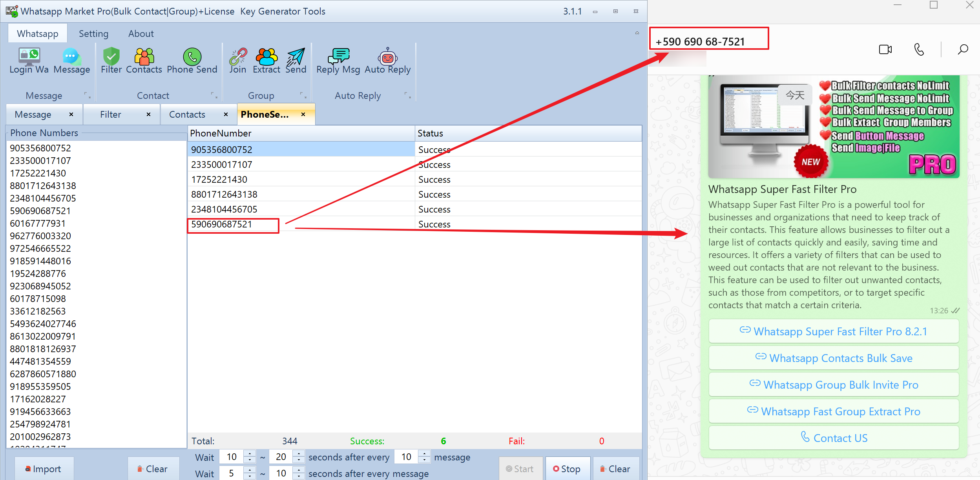Viewport: 980px width, 480px height.
Task: Select the PhoneSe... document tab
Action: tap(265, 115)
